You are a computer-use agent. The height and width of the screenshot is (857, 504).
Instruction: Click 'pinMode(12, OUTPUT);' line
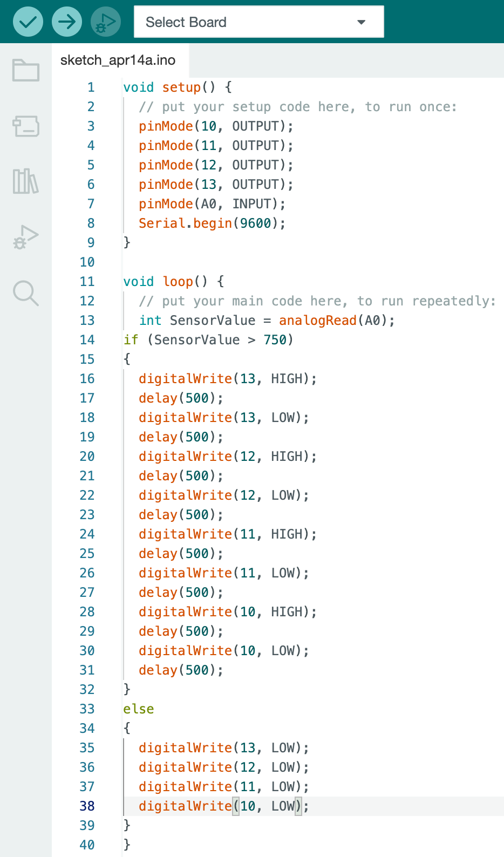pos(216,165)
